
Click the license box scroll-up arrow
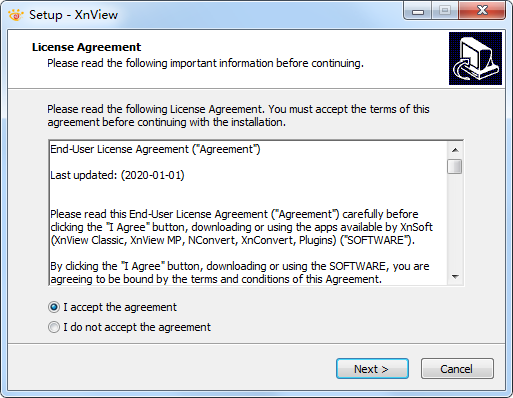(455, 150)
